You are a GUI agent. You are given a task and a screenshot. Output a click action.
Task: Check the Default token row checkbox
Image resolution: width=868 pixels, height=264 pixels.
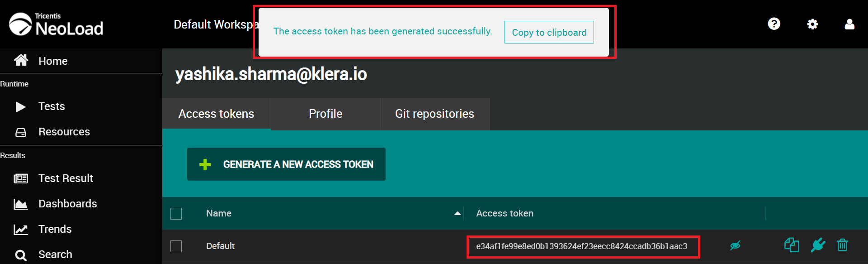coord(176,246)
